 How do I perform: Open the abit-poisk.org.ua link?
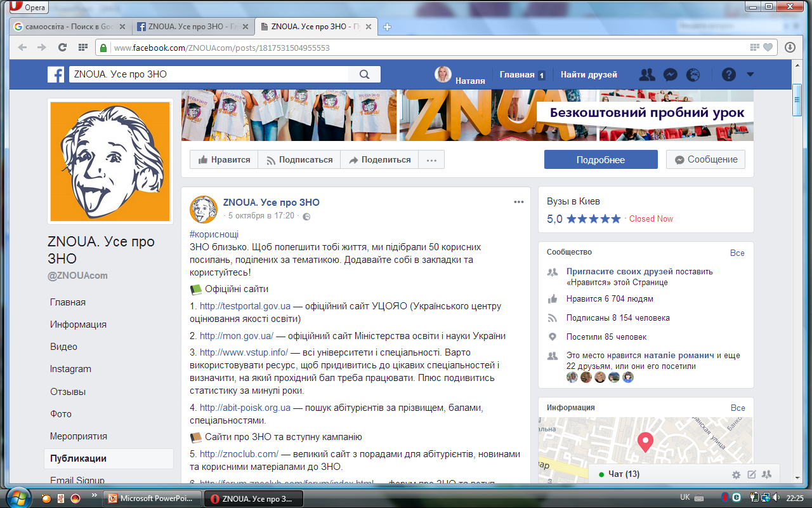[245, 408]
